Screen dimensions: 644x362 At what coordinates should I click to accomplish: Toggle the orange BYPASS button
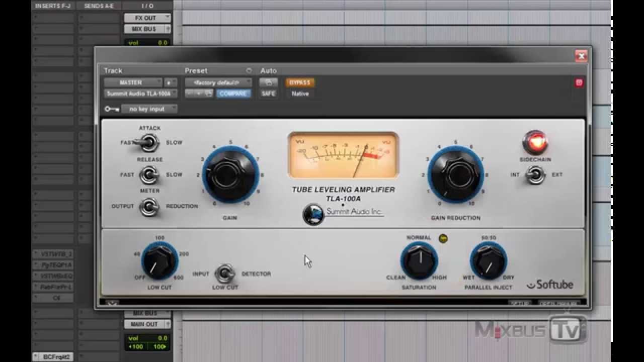[x=300, y=82]
